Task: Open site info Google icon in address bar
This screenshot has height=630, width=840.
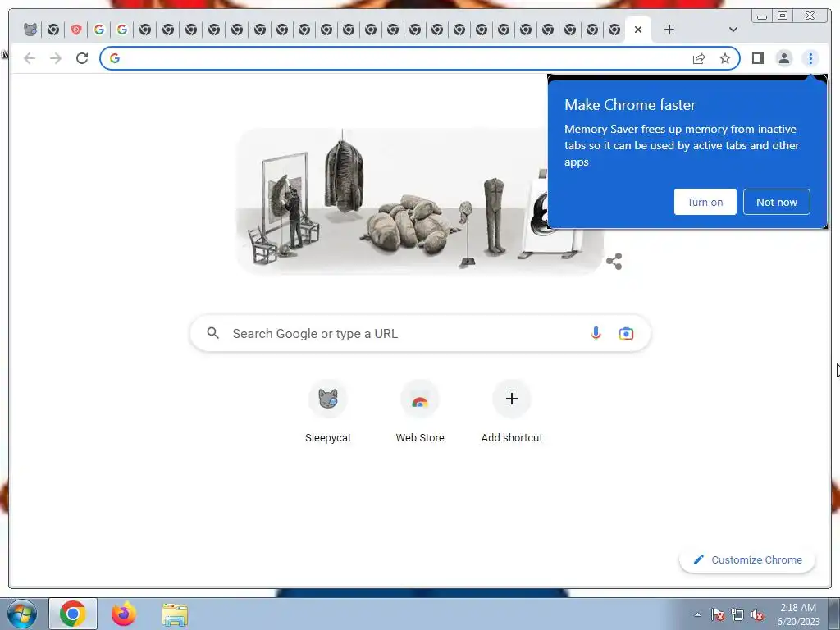Action: coord(115,58)
